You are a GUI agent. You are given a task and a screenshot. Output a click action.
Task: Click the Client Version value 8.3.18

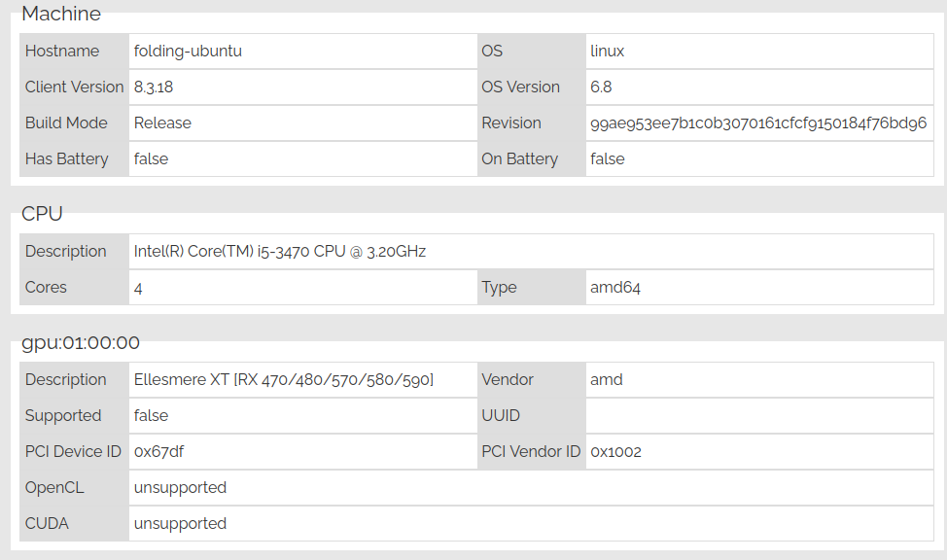point(154,87)
